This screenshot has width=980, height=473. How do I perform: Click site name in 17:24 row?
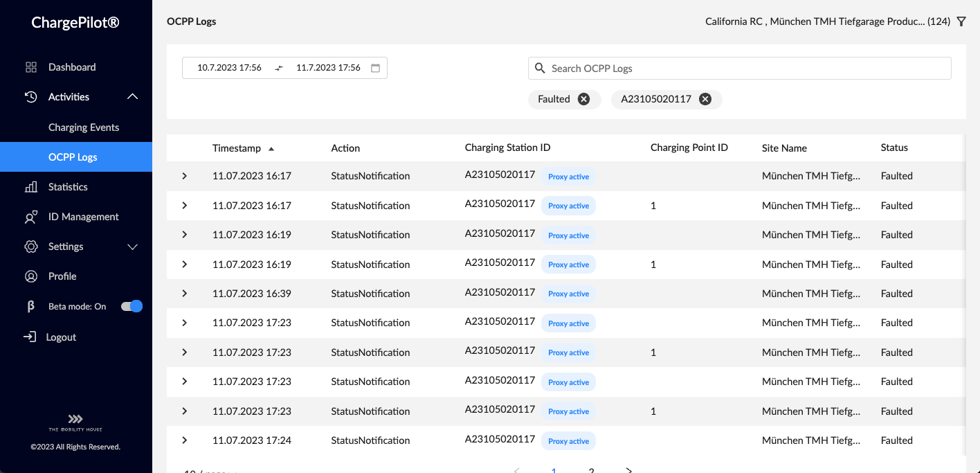811,440
